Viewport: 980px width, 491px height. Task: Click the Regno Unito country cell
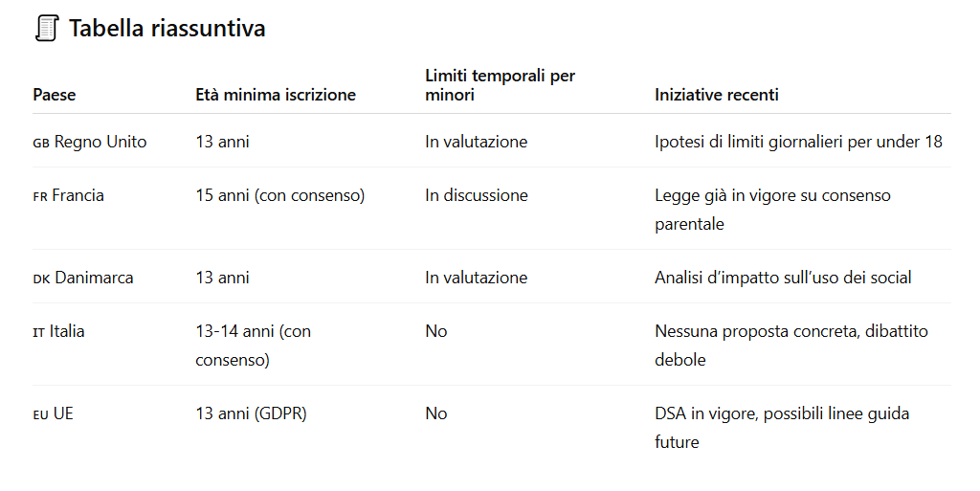point(100,142)
